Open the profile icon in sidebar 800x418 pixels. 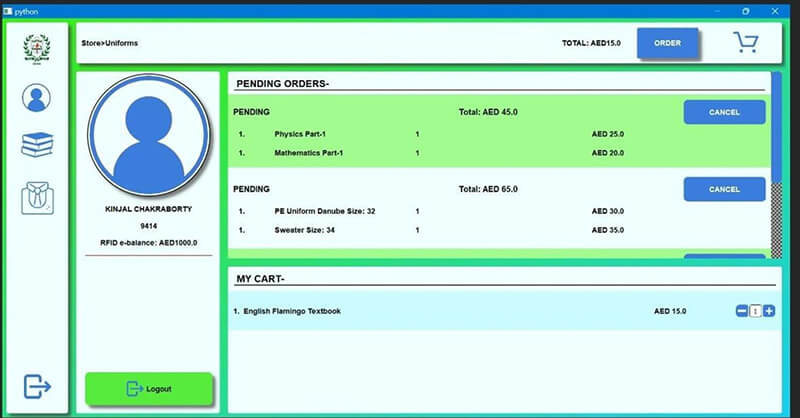[37, 98]
